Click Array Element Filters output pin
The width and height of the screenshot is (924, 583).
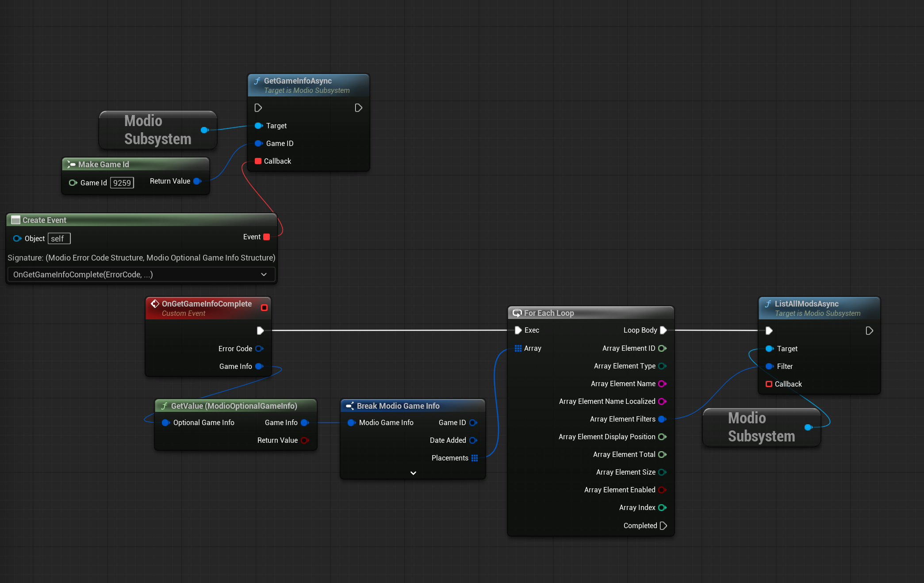[663, 419]
